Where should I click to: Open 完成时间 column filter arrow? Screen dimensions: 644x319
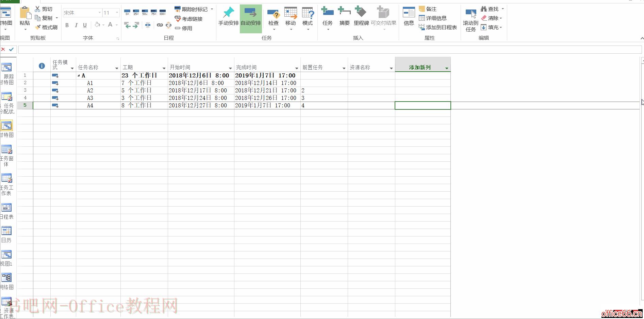click(297, 68)
